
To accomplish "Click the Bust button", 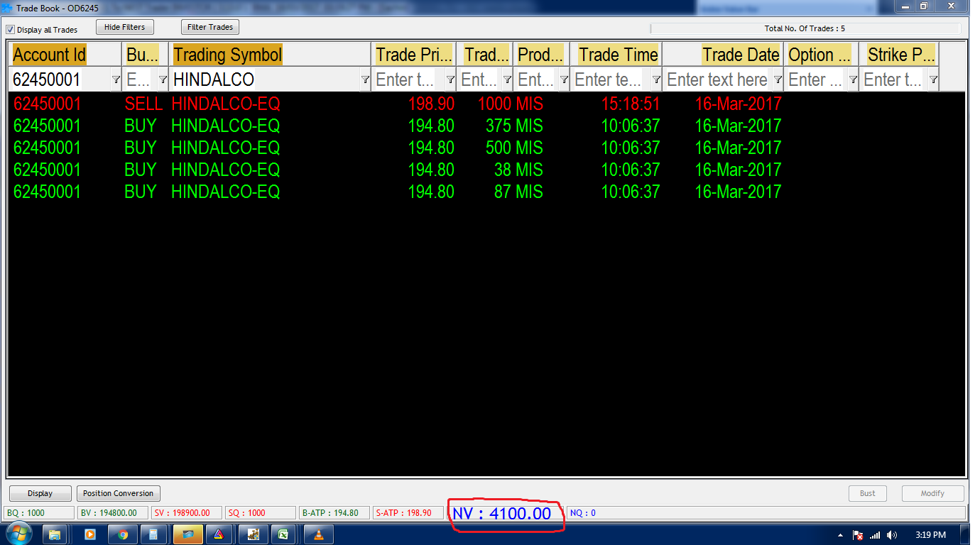I will click(x=868, y=493).
